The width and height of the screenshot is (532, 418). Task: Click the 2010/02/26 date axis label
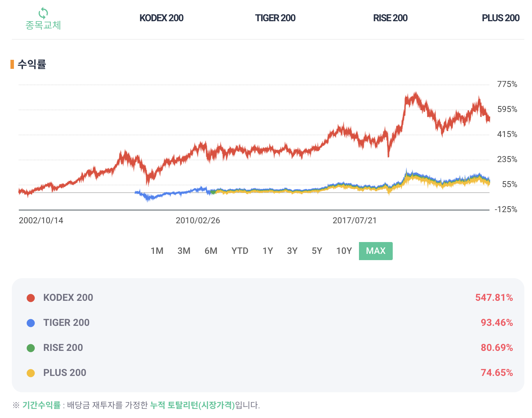198,220
